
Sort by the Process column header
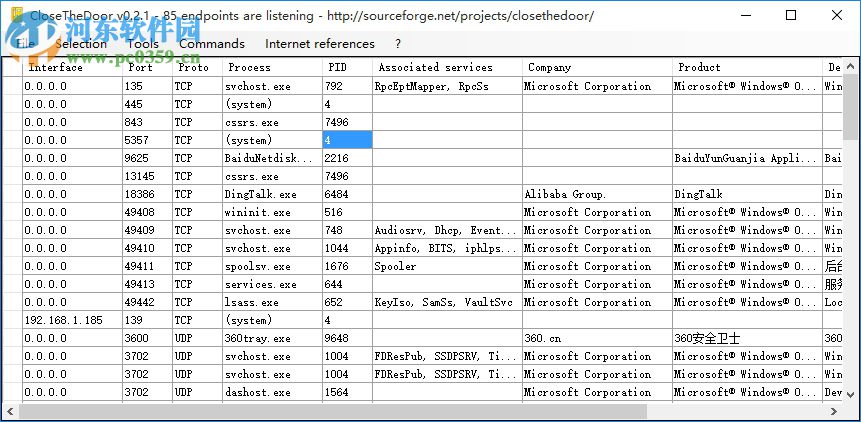coord(272,67)
